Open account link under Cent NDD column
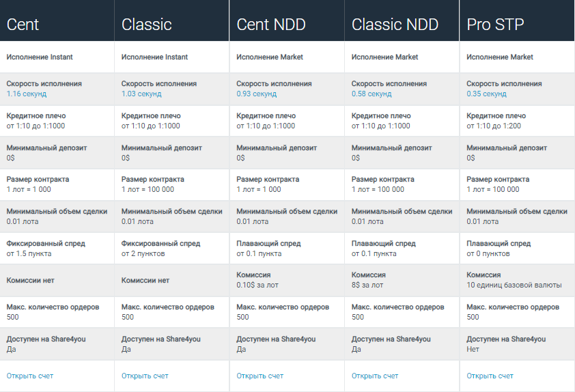575x392 pixels. click(x=260, y=376)
